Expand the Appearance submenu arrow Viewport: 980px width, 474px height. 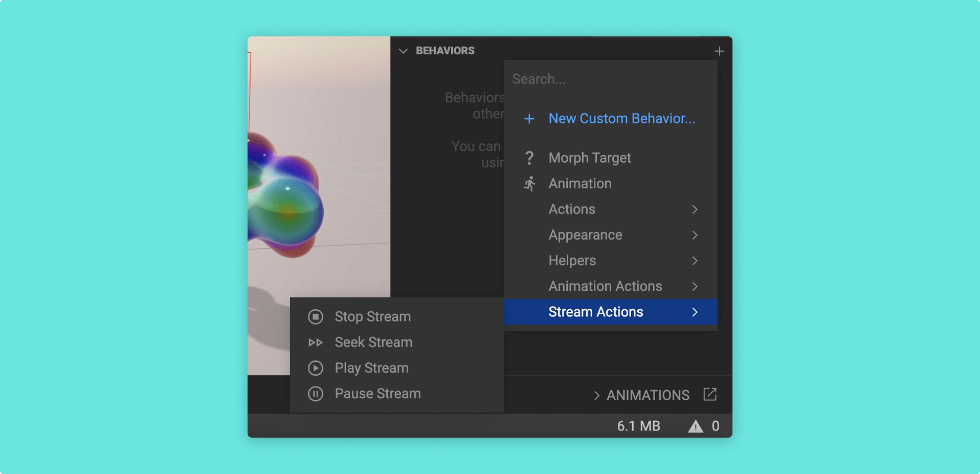tap(695, 235)
